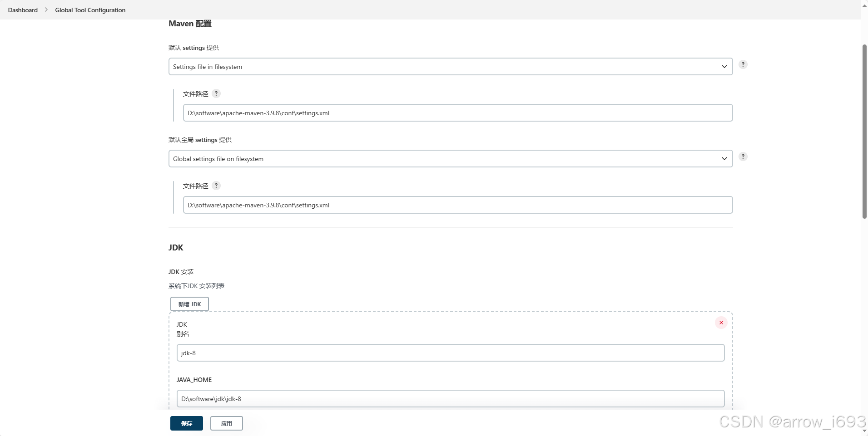Open 'Global settings file on filesystem' dropdown
Image resolution: width=868 pixels, height=436 pixels.
(x=451, y=159)
